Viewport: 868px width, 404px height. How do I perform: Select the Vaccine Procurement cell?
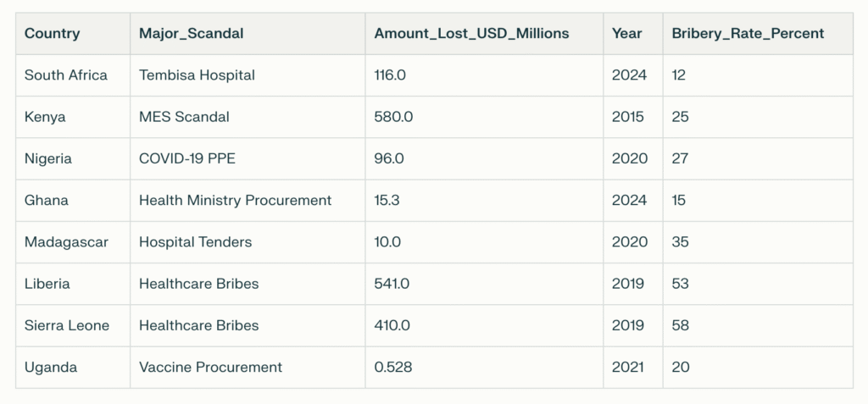(211, 367)
